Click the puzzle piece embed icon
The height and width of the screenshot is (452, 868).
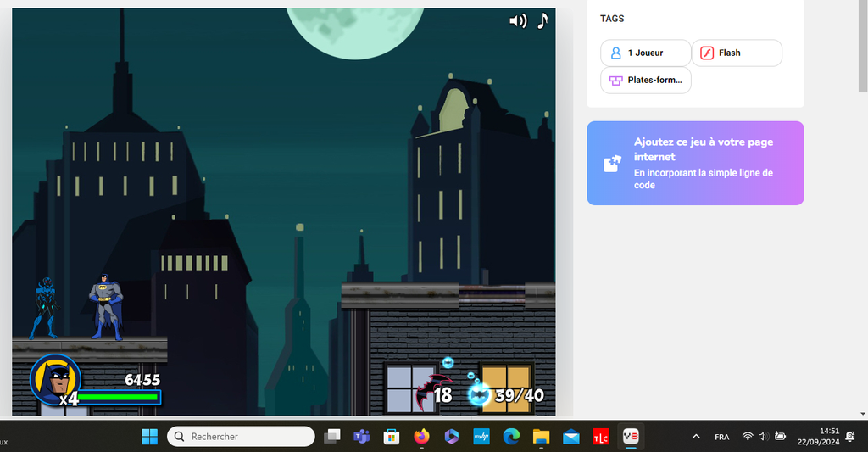pyautogui.click(x=612, y=164)
